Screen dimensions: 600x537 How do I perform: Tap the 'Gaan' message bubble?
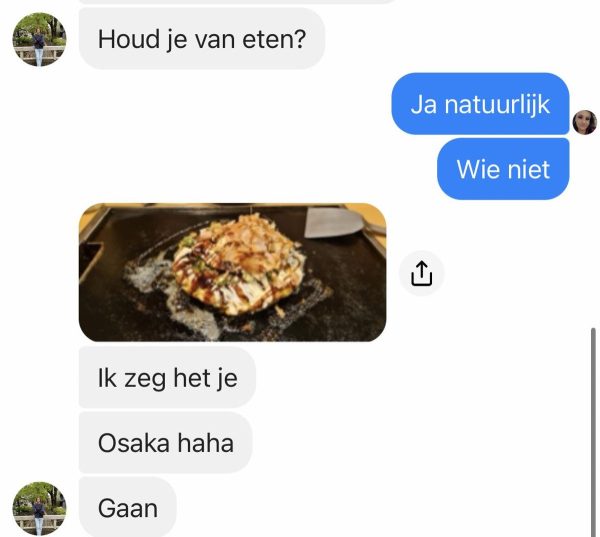click(127, 508)
